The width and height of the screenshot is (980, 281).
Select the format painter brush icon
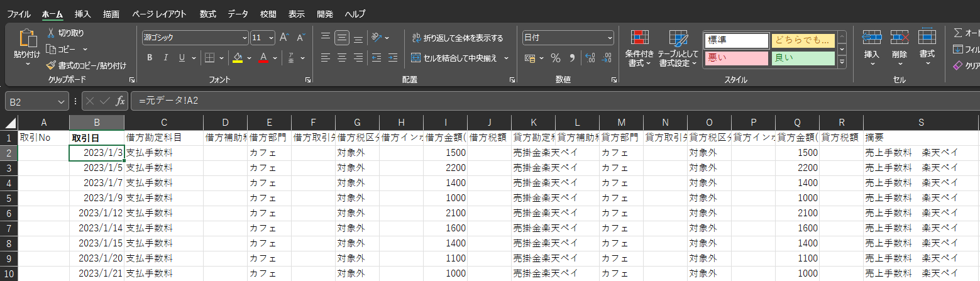(52, 65)
